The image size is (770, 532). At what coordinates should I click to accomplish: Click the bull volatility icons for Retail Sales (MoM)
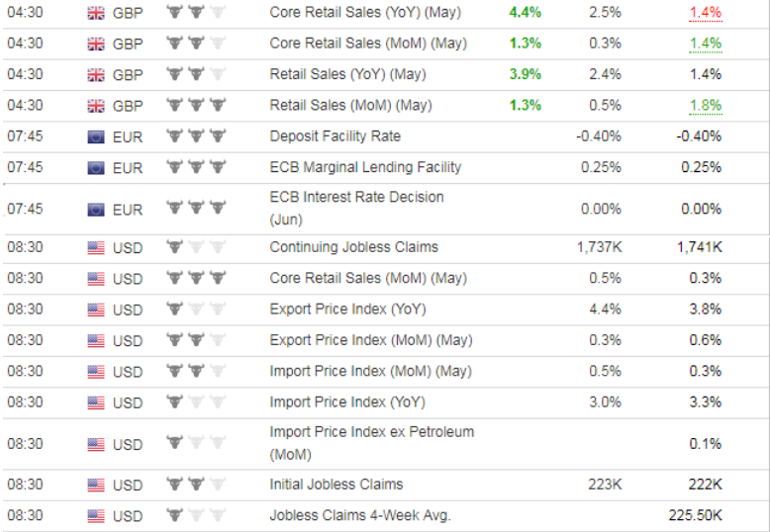[x=196, y=105]
